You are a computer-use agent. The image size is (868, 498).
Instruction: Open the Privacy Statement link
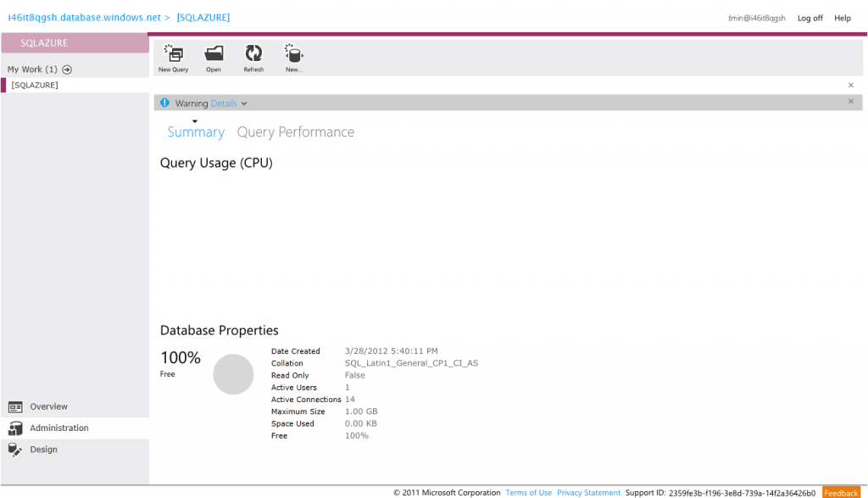point(588,492)
